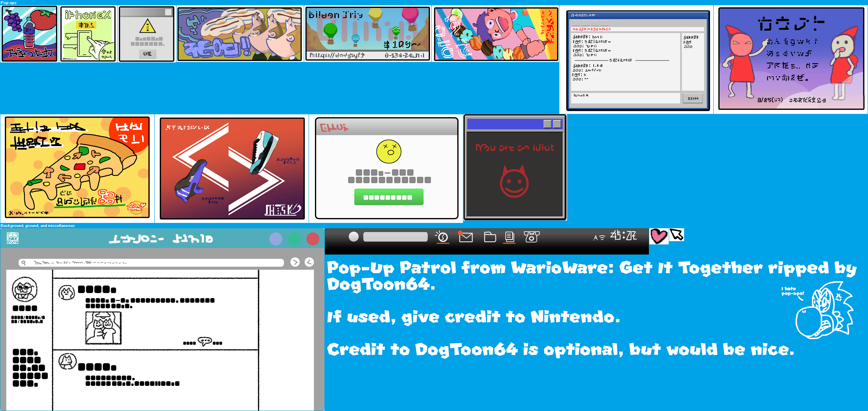Select the pizza slice advertisement
Image resolution: width=868 pixels, height=411 pixels.
(77, 168)
